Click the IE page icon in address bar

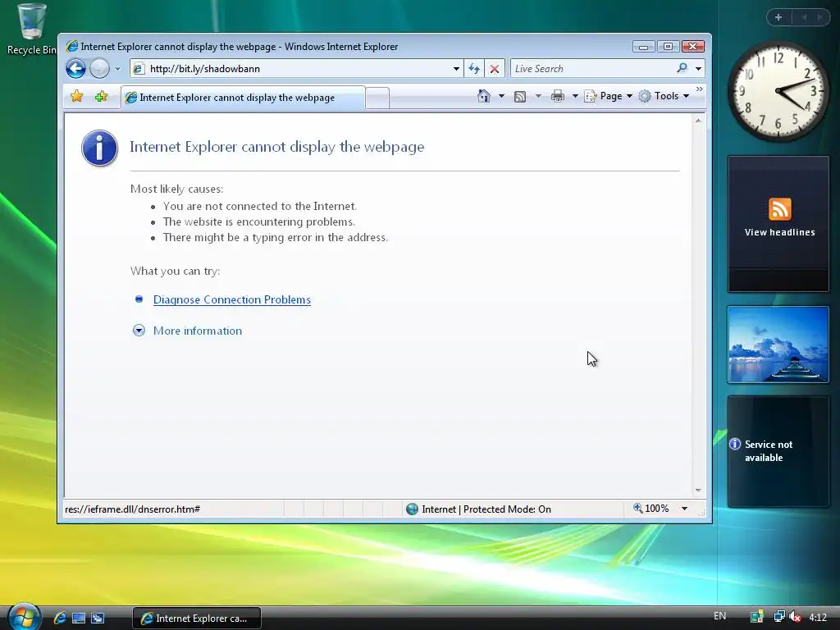(139, 69)
